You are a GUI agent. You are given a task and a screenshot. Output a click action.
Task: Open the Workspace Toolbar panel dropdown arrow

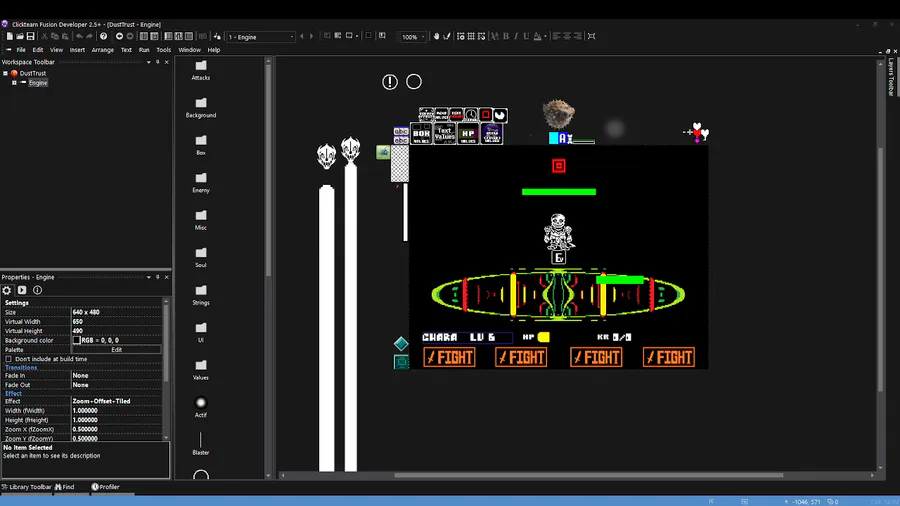(149, 62)
